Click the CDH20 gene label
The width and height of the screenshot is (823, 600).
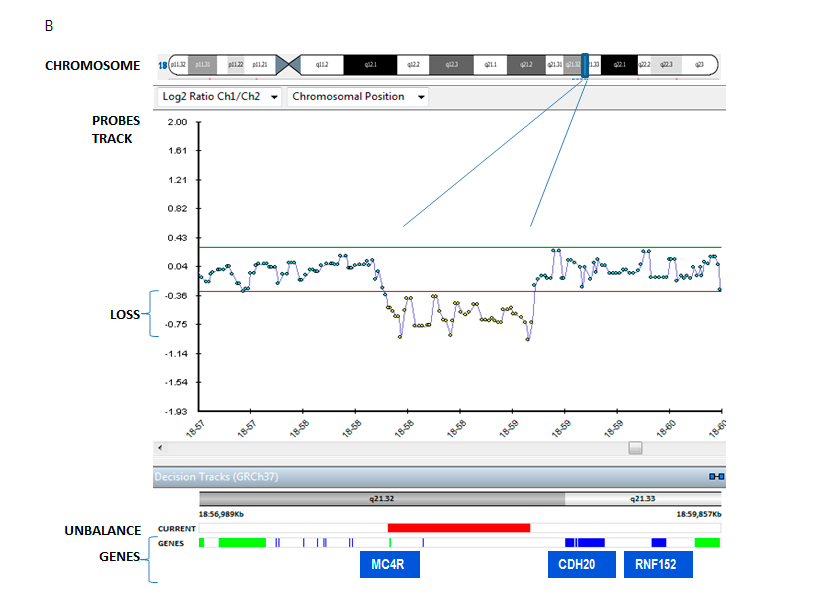click(578, 565)
